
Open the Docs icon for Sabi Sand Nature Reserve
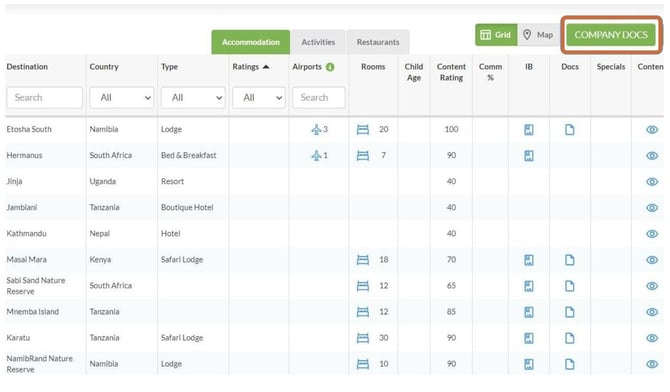point(570,286)
